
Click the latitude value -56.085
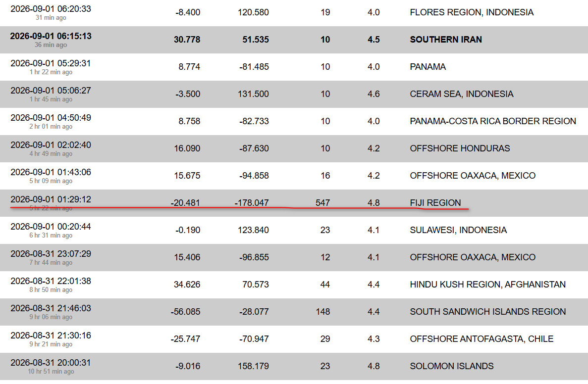pyautogui.click(x=185, y=312)
